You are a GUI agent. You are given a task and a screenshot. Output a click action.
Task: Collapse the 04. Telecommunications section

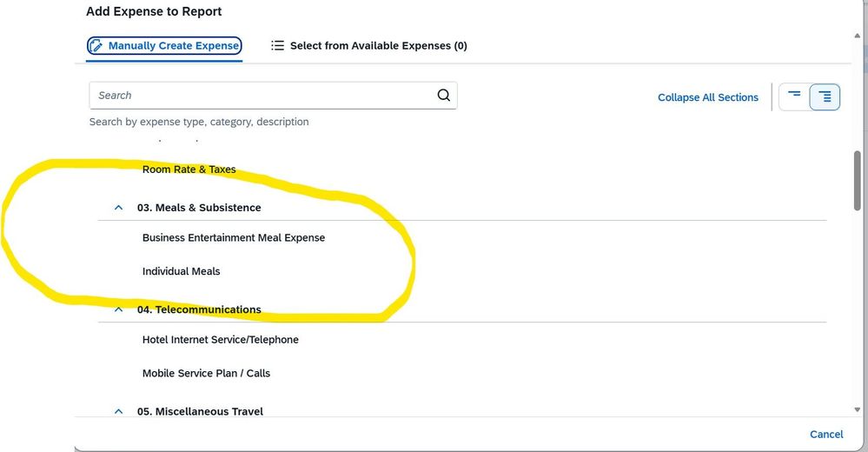(118, 309)
